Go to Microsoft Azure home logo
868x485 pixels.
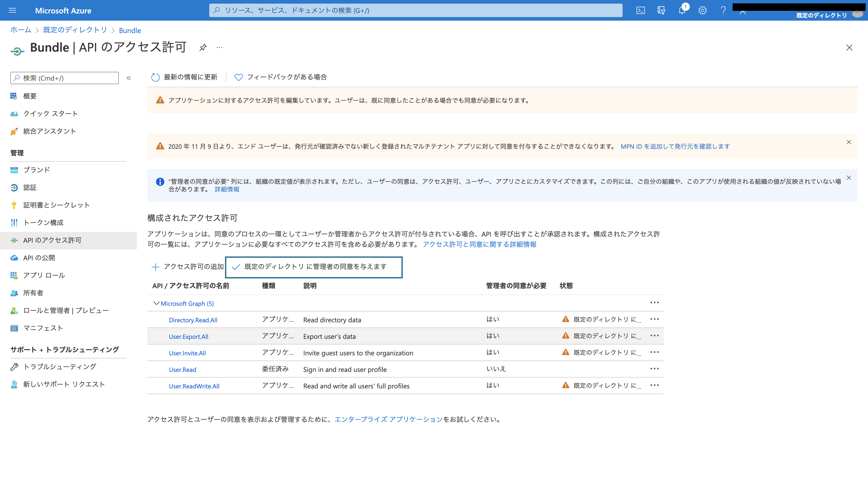[x=63, y=10]
